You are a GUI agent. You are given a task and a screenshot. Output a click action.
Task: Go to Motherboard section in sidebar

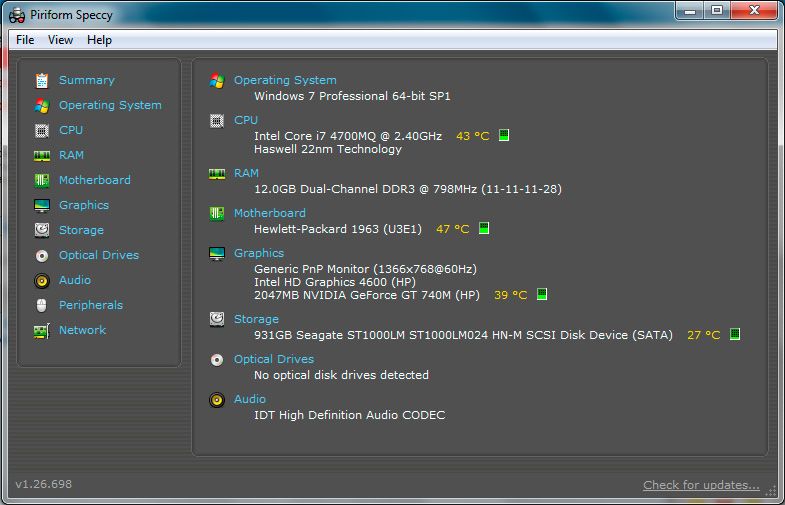(95, 180)
